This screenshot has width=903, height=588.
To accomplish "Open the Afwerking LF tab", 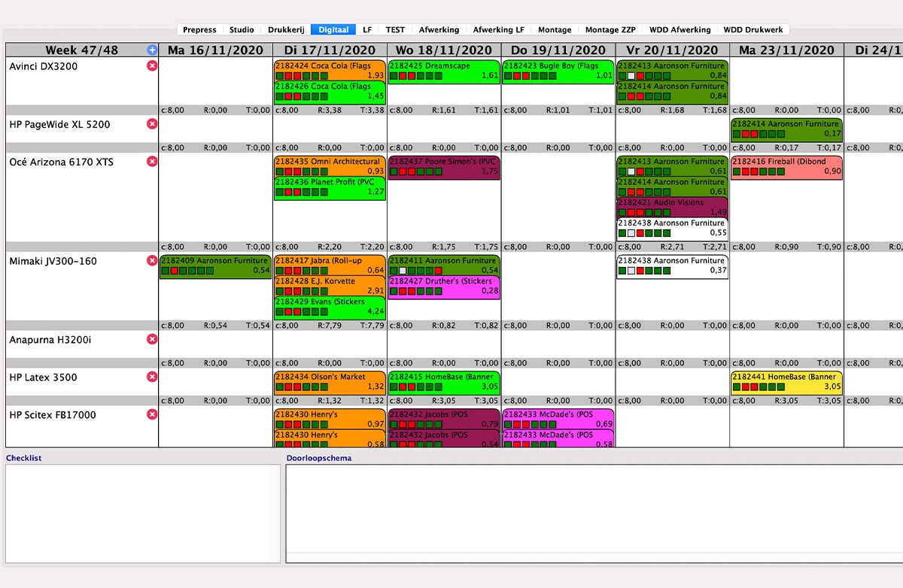I will [x=498, y=30].
